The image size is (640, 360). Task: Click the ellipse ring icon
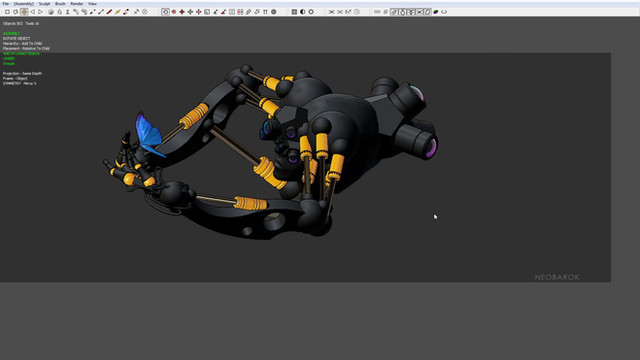(444, 12)
